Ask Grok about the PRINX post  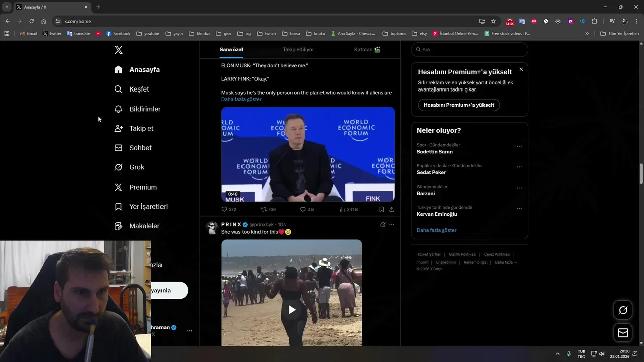coord(383,225)
